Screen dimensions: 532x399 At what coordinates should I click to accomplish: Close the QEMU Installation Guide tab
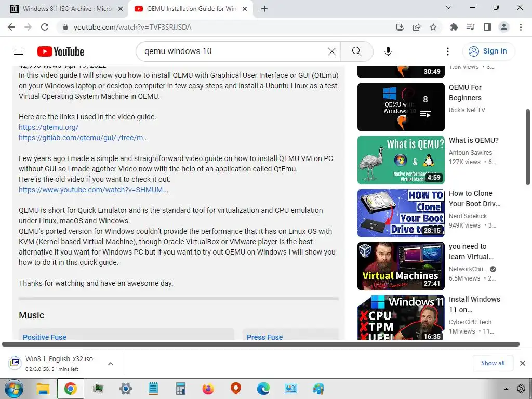(245, 9)
